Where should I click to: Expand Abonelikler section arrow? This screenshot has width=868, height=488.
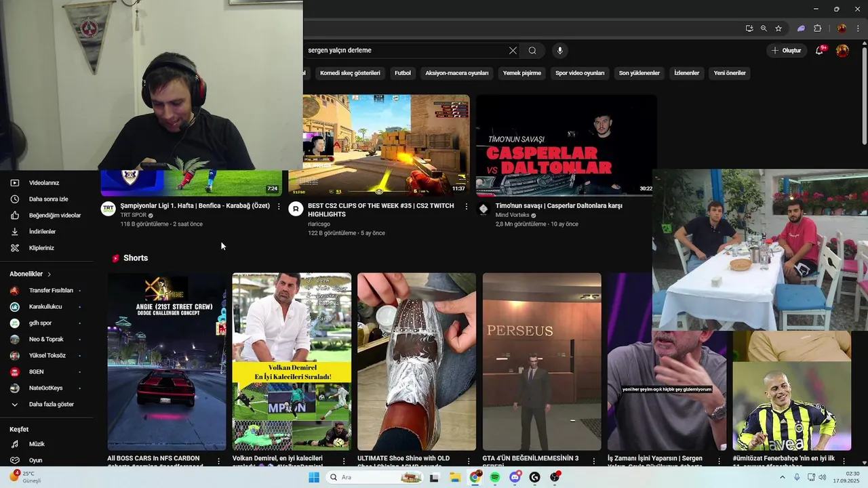49,274
